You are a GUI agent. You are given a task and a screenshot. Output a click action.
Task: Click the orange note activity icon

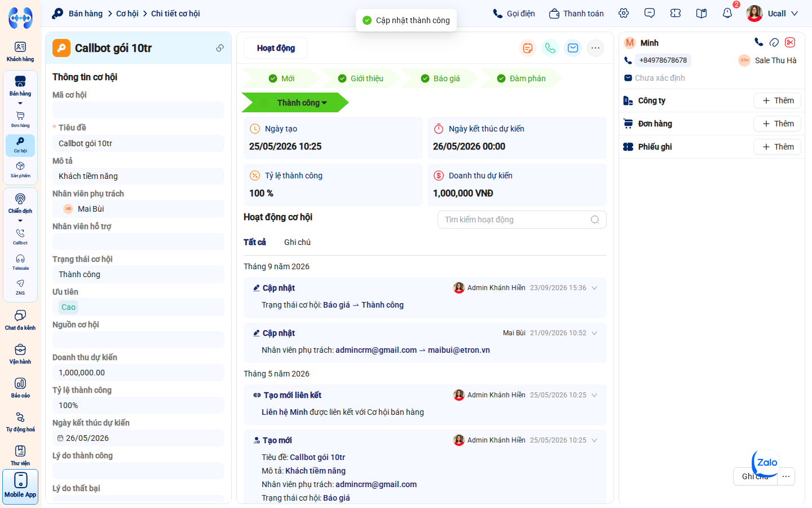(x=528, y=48)
